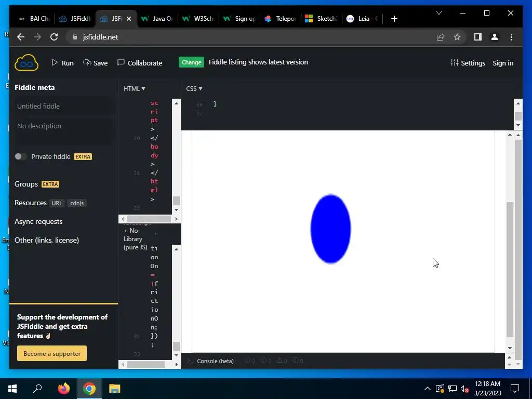This screenshot has width=532, height=399.
Task: Open the tab search chevron
Action: [x=439, y=13]
